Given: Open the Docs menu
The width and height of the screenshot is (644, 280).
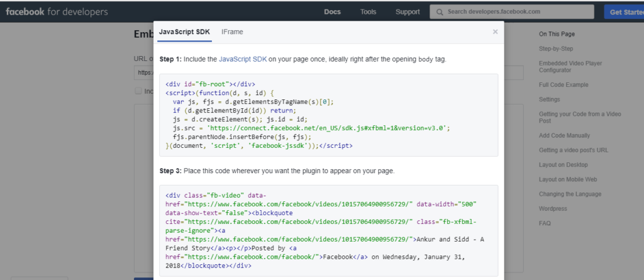Looking at the screenshot, I should (x=332, y=12).
